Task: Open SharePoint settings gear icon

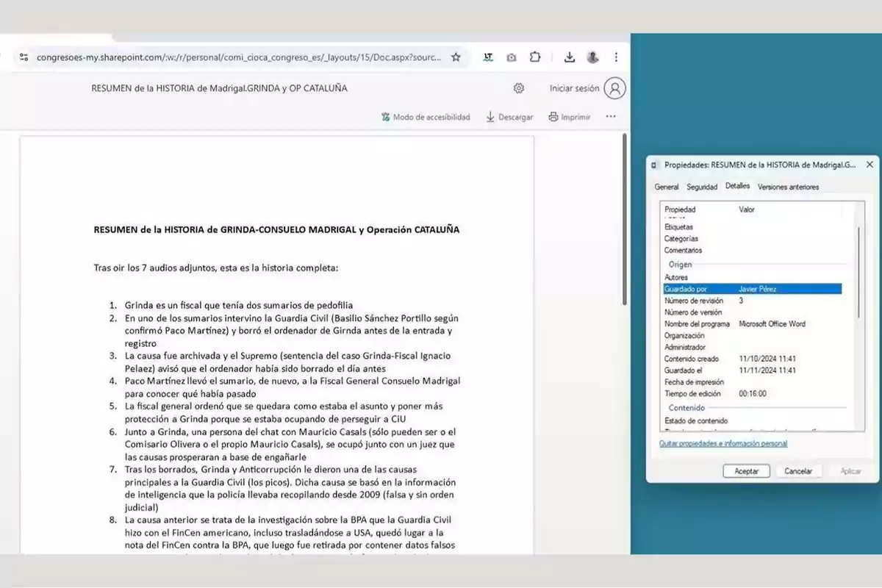Action: [x=519, y=88]
